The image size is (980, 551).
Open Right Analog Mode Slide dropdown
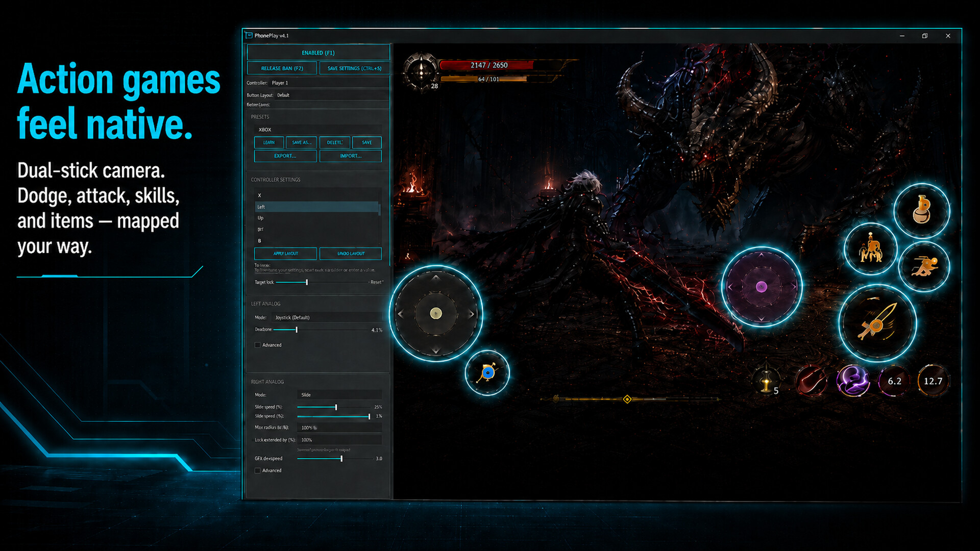(x=339, y=395)
